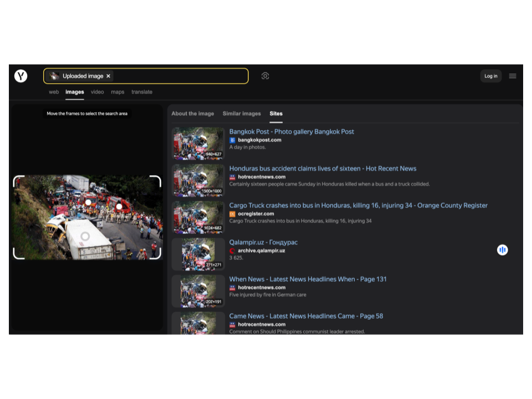The image size is (532, 399).
Task: Open the hamburger menu icon
Action: (x=513, y=76)
